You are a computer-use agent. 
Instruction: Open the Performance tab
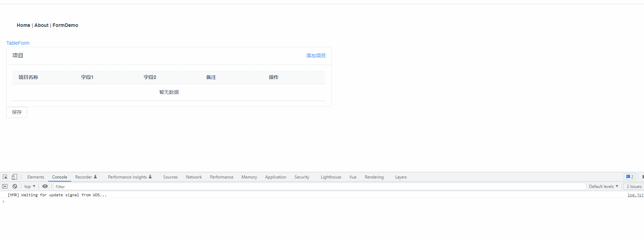(x=221, y=177)
